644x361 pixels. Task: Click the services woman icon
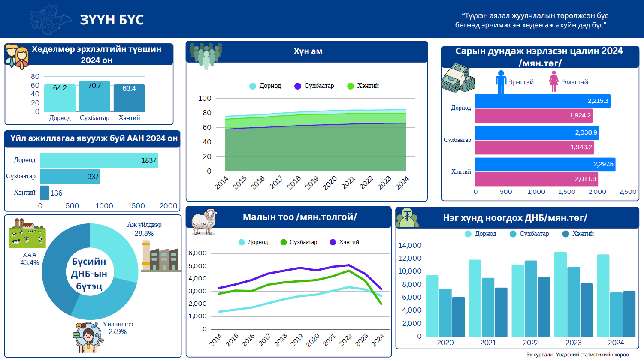click(88, 338)
